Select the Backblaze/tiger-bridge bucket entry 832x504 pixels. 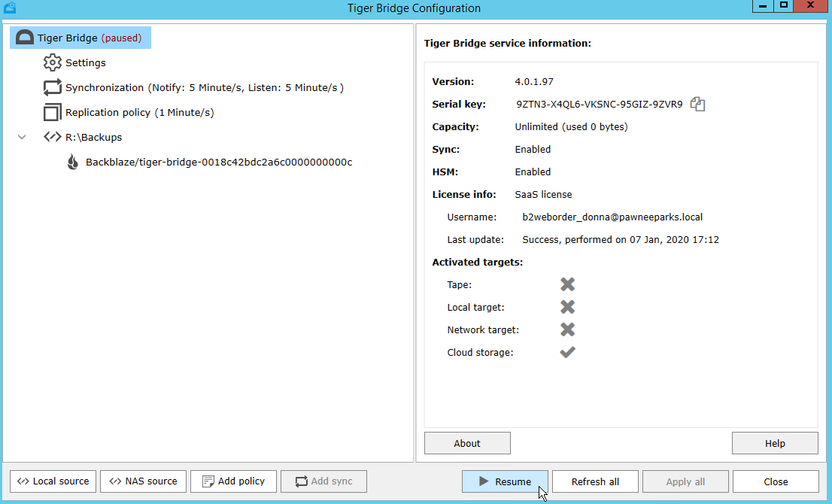pyautogui.click(x=219, y=162)
